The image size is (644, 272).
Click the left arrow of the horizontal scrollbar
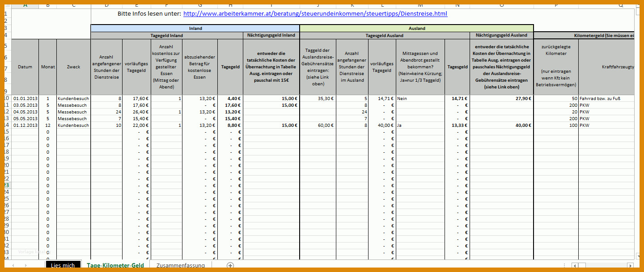click(574, 265)
